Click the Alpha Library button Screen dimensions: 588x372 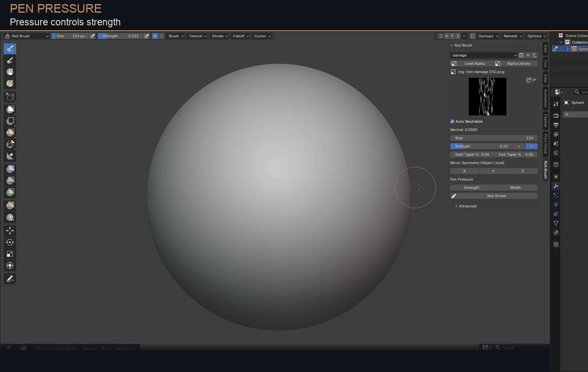pyautogui.click(x=516, y=64)
